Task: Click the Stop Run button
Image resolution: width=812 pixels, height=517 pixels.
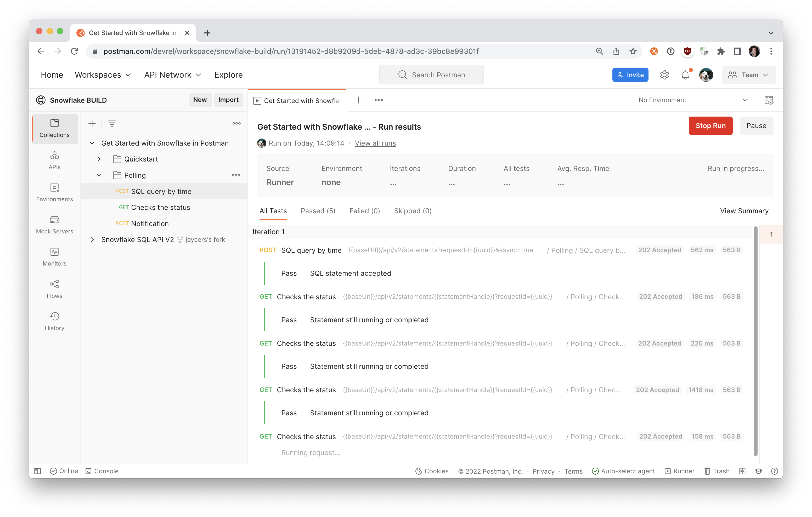Action: 710,125
